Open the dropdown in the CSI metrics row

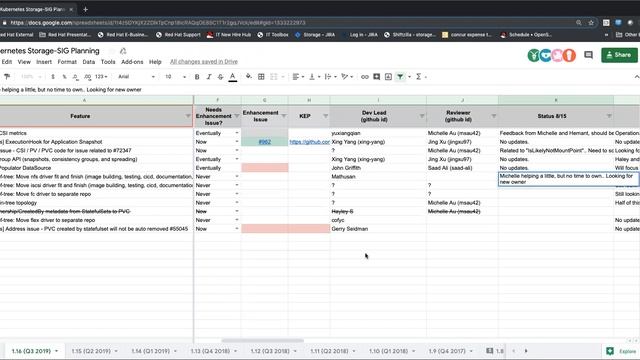(237, 133)
